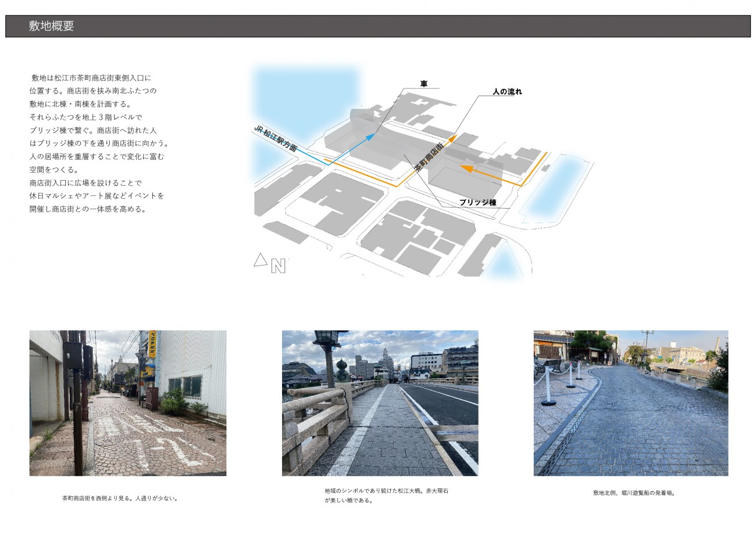Select the 人の流れ label

pos(507,91)
